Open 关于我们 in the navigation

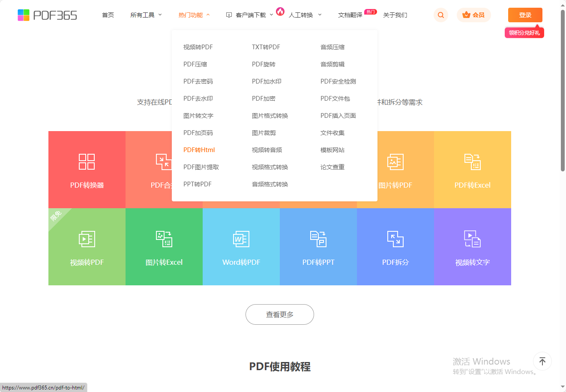click(395, 15)
